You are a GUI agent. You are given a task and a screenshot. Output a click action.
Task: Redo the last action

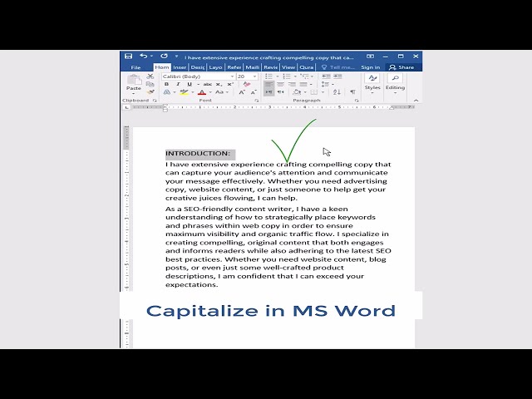click(x=165, y=56)
